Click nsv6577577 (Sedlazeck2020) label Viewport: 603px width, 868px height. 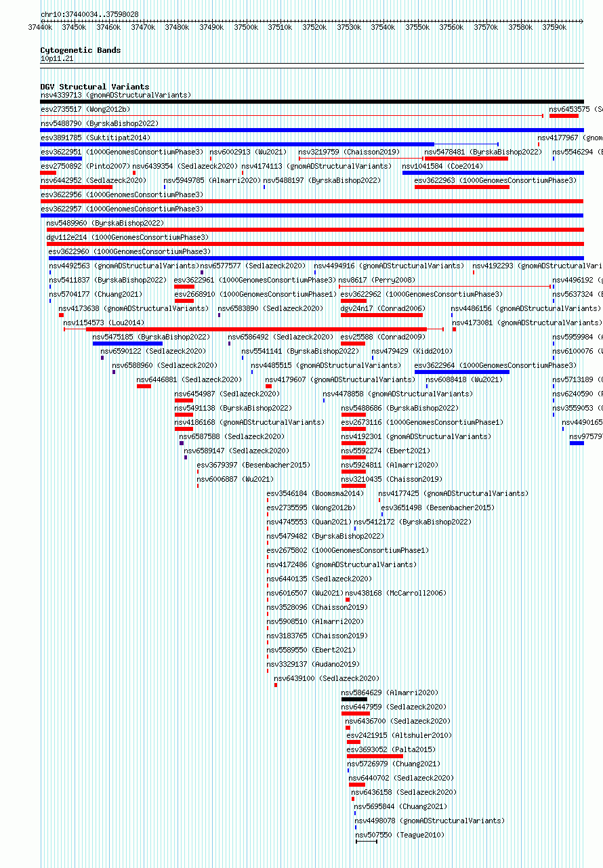pyautogui.click(x=253, y=266)
